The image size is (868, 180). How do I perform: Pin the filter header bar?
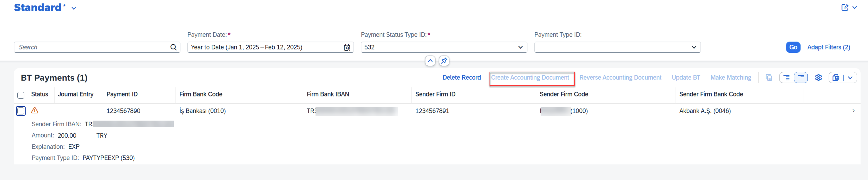click(x=444, y=61)
